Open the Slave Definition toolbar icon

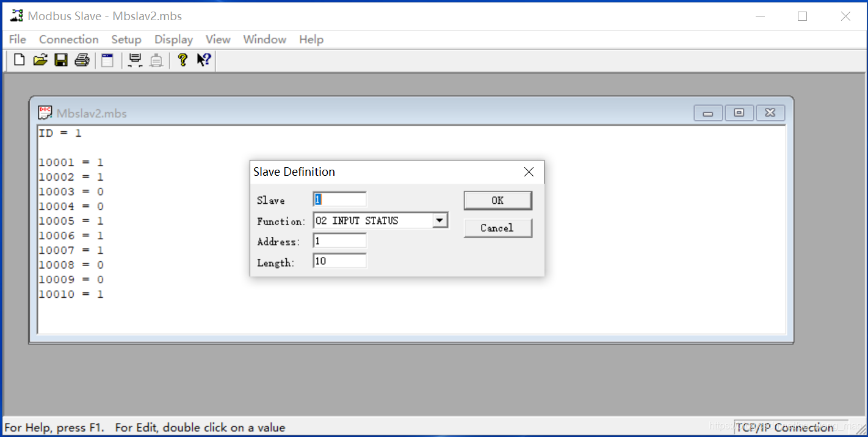click(x=107, y=60)
